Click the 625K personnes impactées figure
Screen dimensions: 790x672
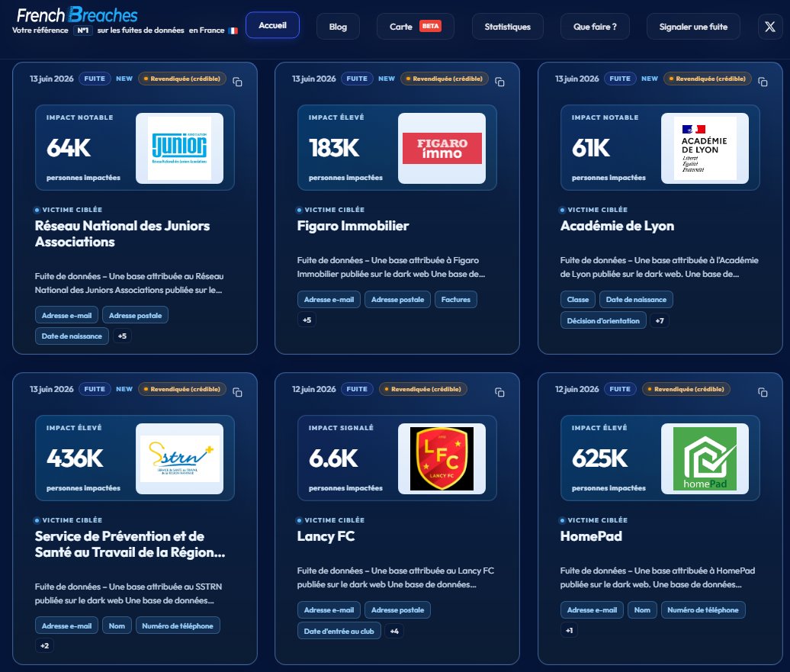coord(600,458)
